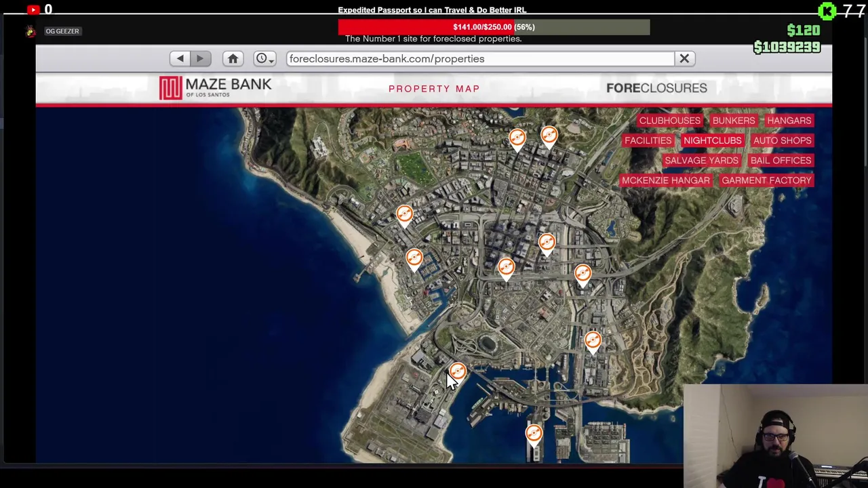Select the right nightclub pin of the northern pair
The width and height of the screenshot is (868, 488).
[x=549, y=137]
